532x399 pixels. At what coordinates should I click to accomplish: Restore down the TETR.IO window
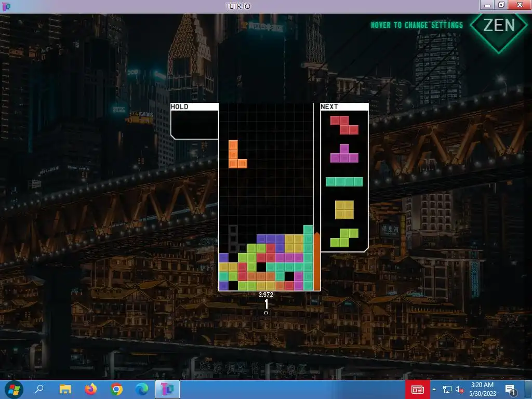click(501, 5)
